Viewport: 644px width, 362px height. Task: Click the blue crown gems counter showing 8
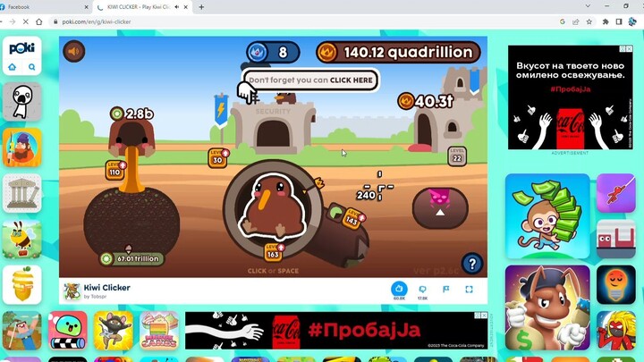273,52
